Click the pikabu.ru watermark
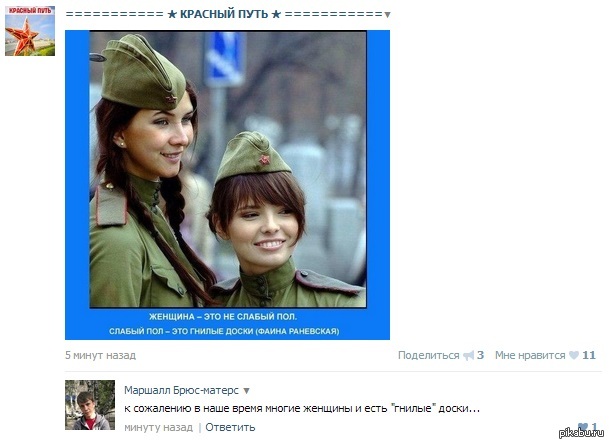 [581, 434]
